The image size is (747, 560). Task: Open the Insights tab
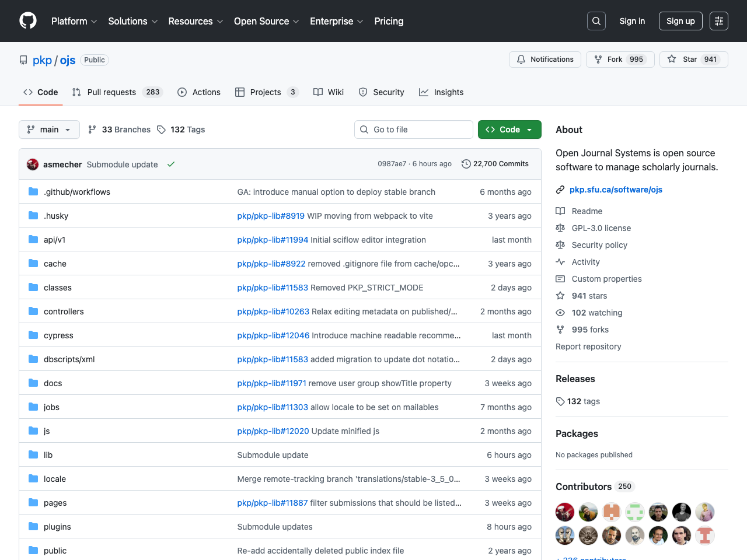441,92
